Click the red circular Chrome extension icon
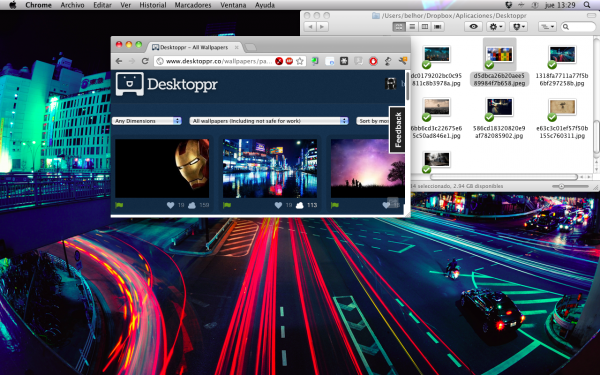 [x=373, y=61]
